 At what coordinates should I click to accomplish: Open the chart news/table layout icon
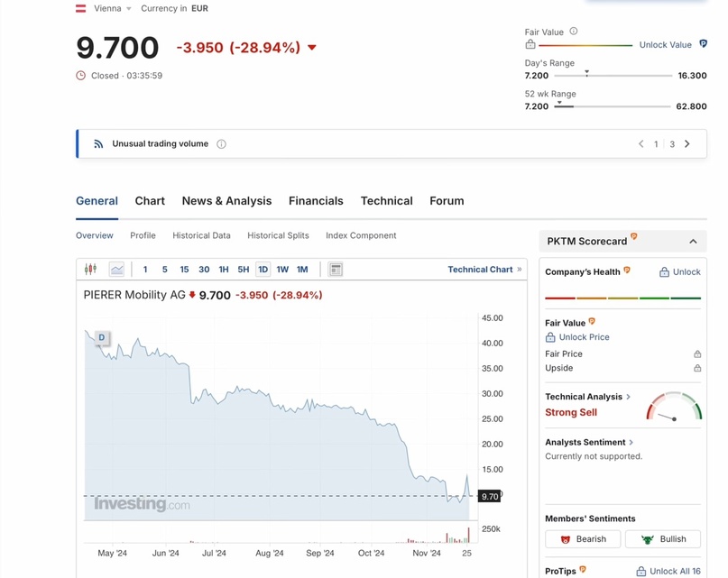(x=336, y=270)
